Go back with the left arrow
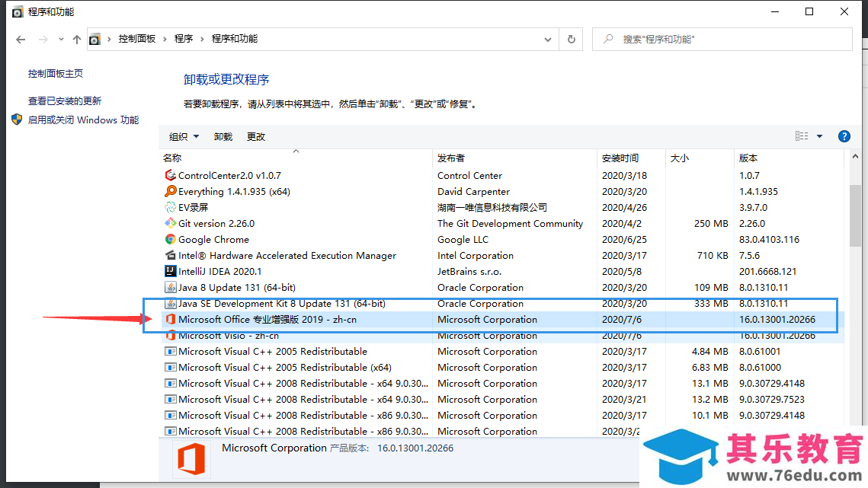868x488 pixels. pos(21,40)
